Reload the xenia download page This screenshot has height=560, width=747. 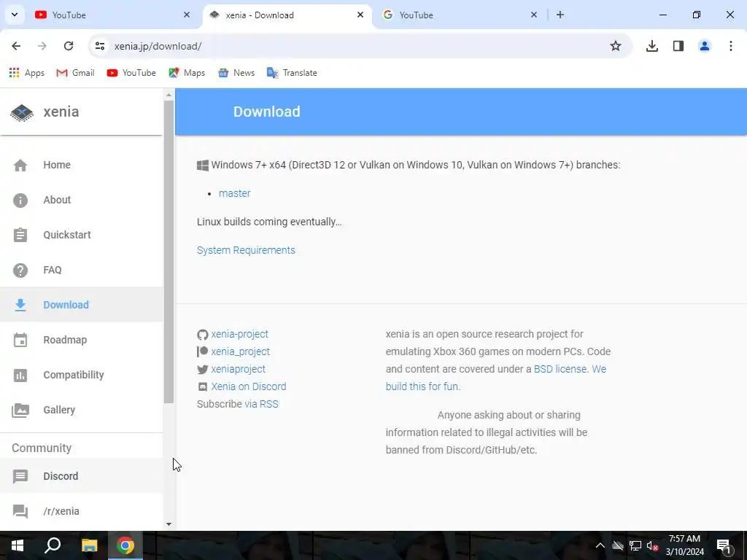(69, 46)
